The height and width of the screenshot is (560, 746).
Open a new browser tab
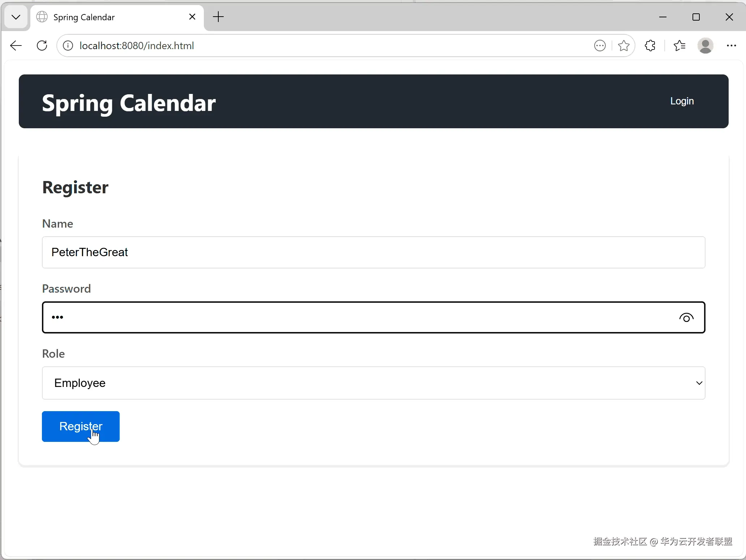coord(218,17)
